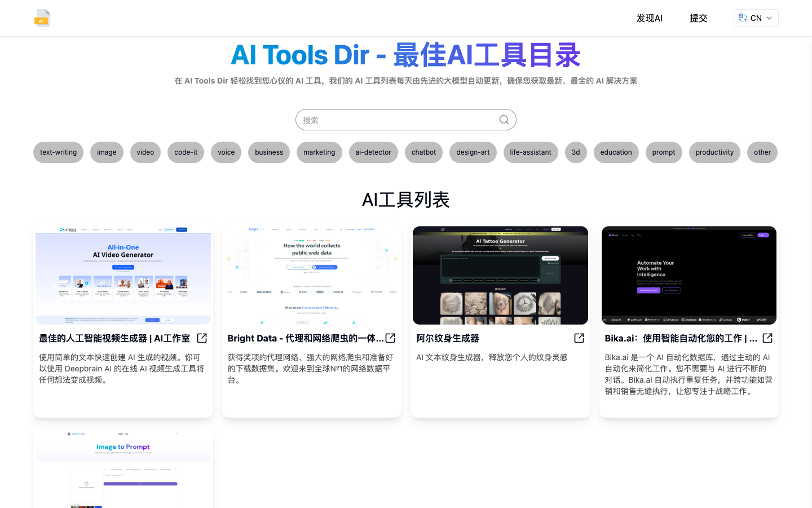Click the Bright Data description text

(311, 369)
